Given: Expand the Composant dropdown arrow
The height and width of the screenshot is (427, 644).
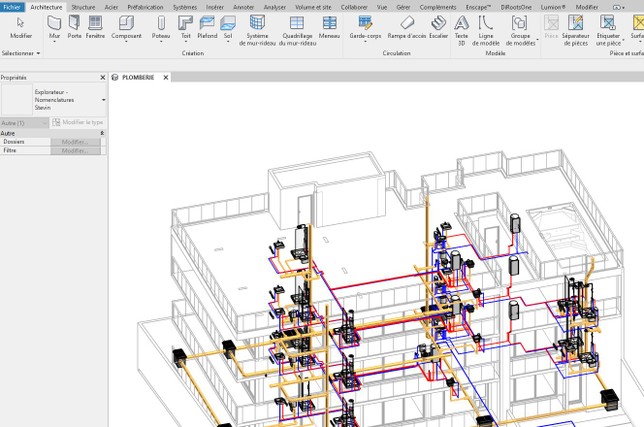Looking at the screenshot, I should pos(126,43).
